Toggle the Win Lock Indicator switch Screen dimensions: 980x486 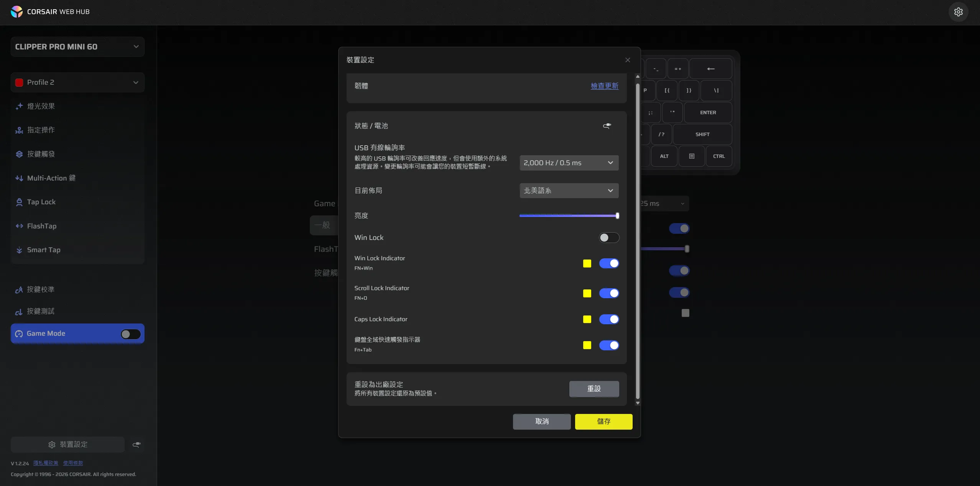pos(609,263)
